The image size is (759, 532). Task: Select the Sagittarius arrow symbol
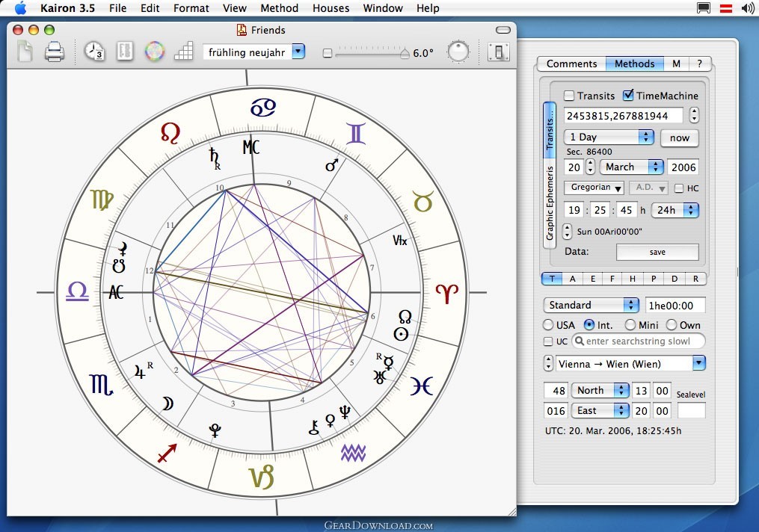pos(167,453)
